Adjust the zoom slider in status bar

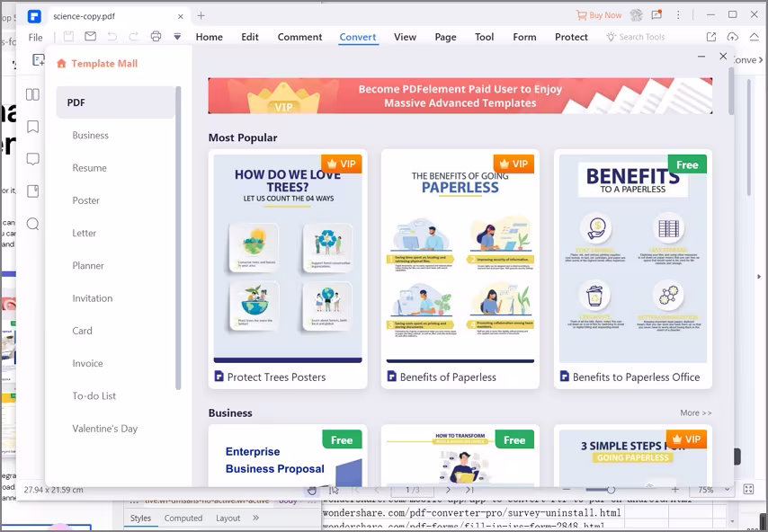coord(611,490)
